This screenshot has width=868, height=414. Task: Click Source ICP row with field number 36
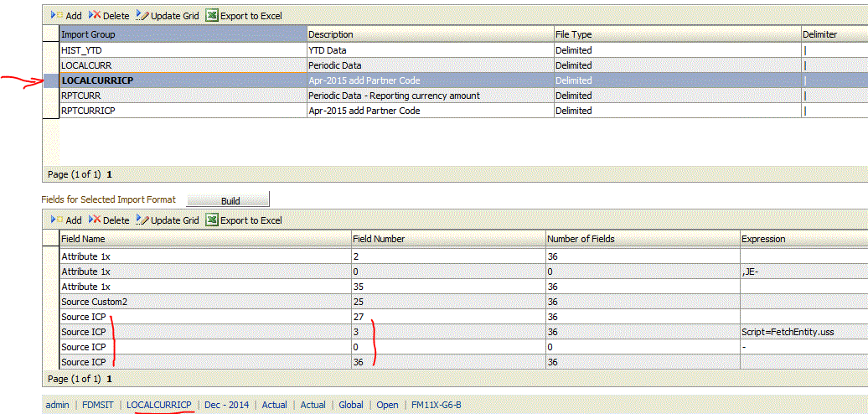click(455, 363)
